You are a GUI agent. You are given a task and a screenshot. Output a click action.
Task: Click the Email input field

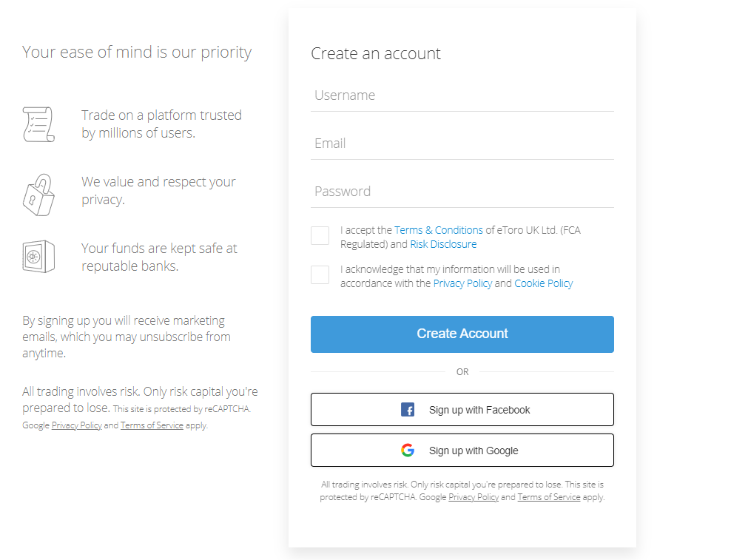(462, 143)
